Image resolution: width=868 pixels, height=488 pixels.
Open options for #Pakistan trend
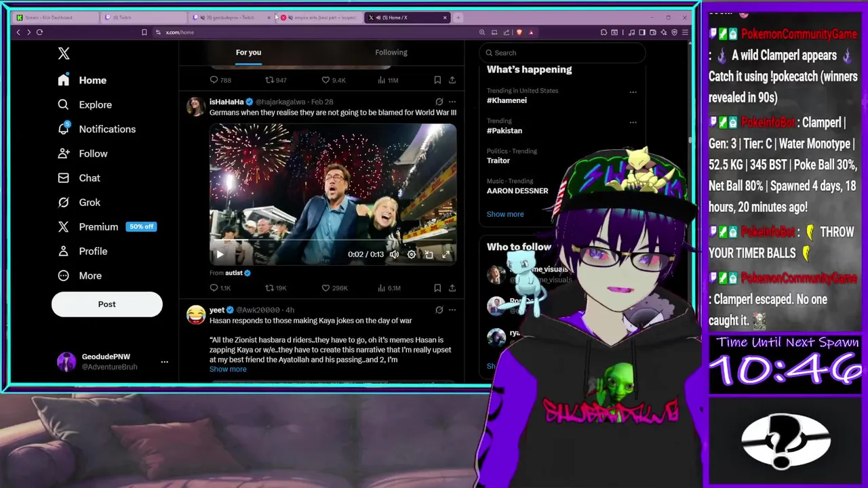(633, 123)
